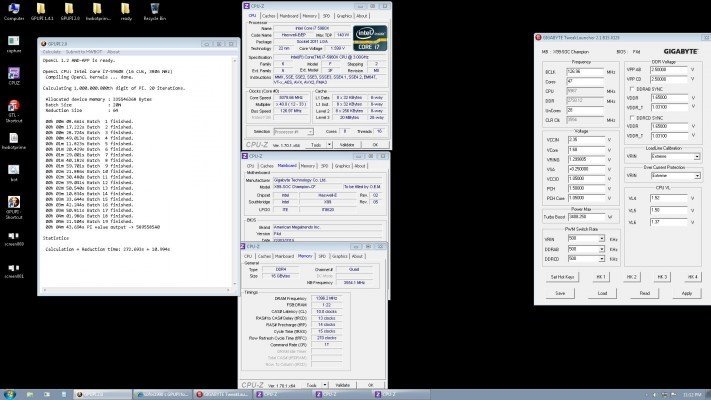
Task: Open the ready desktop folder
Action: 126,12
